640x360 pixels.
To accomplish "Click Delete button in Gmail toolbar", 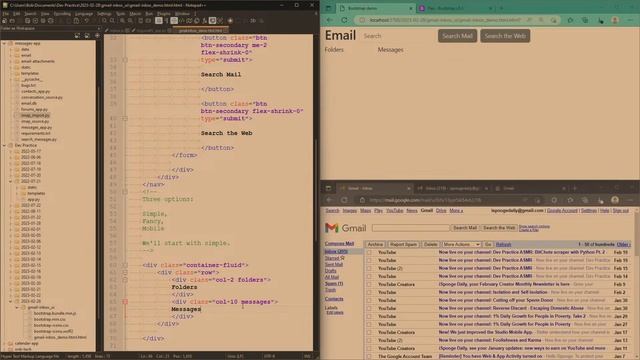I will click(x=431, y=244).
